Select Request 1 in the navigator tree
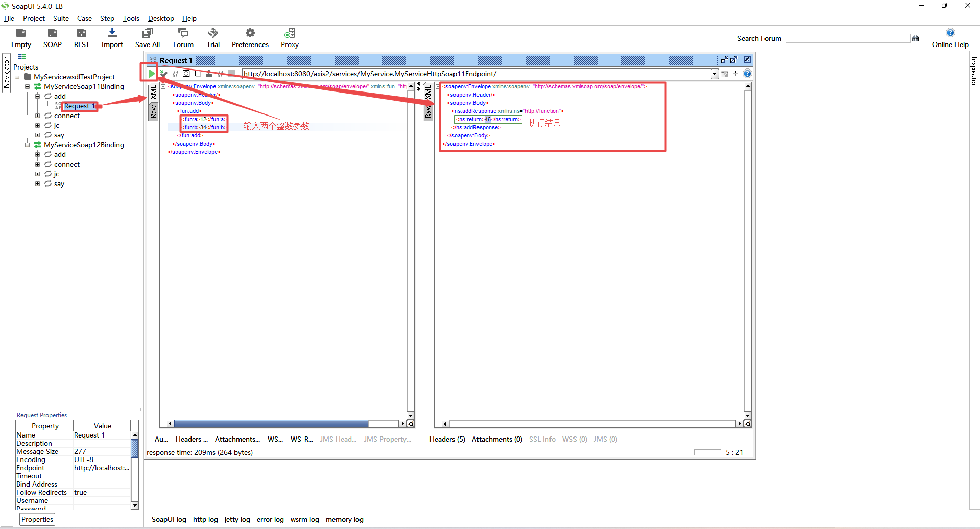Screen dimensions: 980x529 tap(79, 106)
